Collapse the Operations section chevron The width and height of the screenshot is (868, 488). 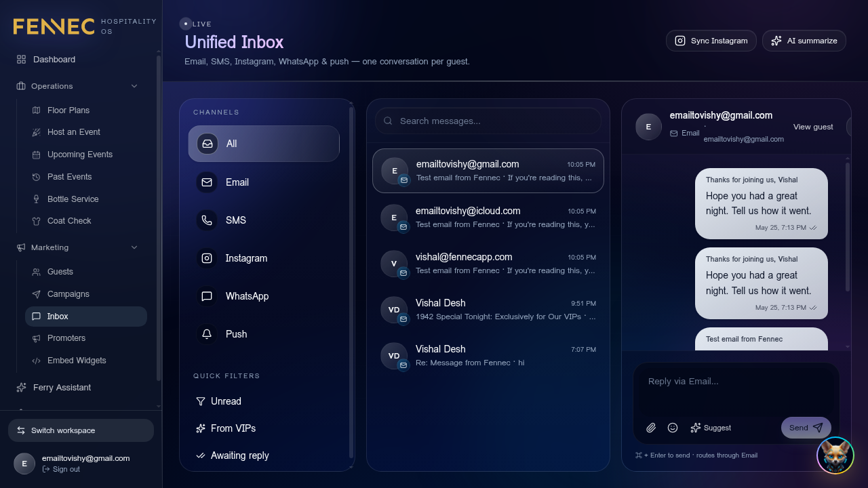pyautogui.click(x=134, y=86)
